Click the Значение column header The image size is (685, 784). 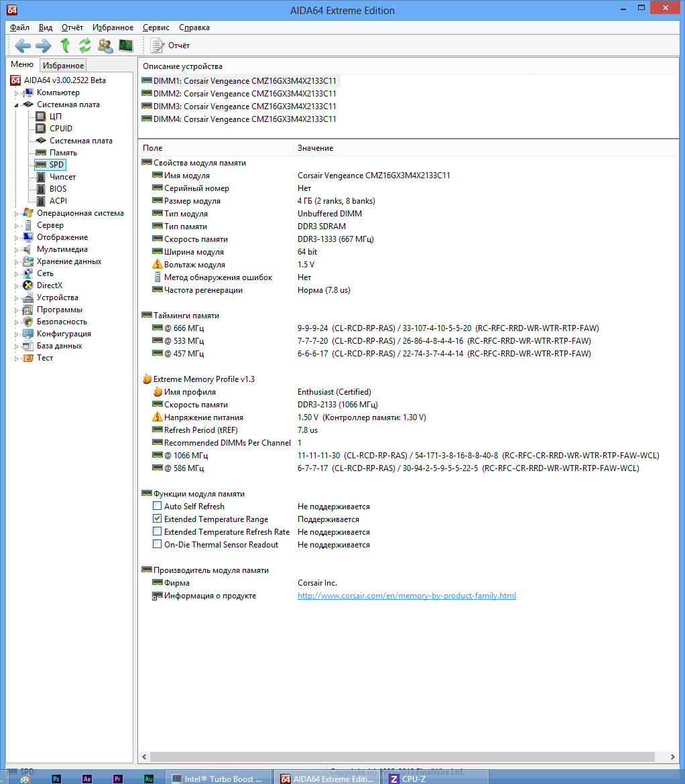(485, 148)
